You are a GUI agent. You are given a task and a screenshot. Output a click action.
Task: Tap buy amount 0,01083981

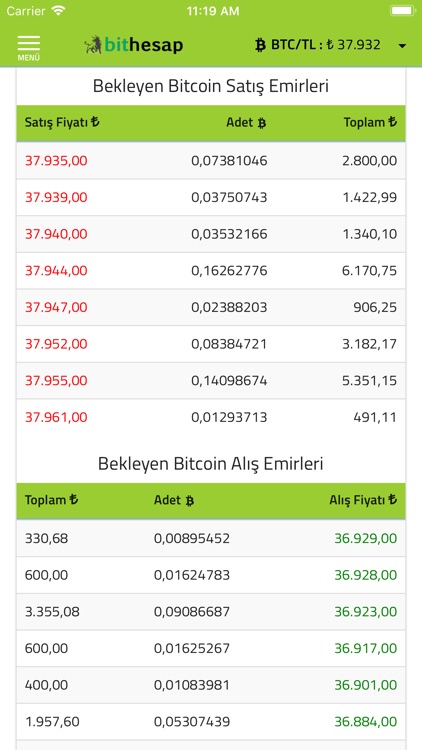(x=192, y=685)
